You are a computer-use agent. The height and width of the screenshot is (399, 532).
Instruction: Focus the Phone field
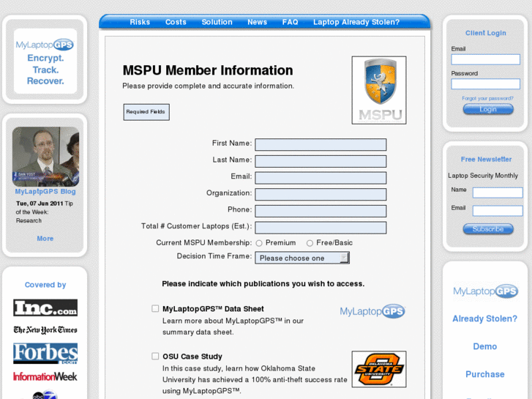(321, 211)
